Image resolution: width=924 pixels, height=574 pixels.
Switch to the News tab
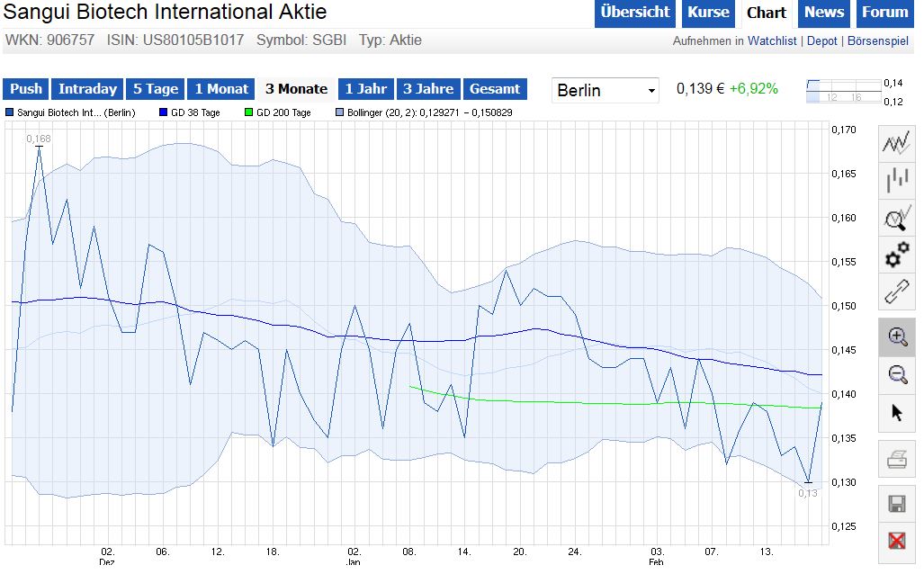(x=824, y=13)
